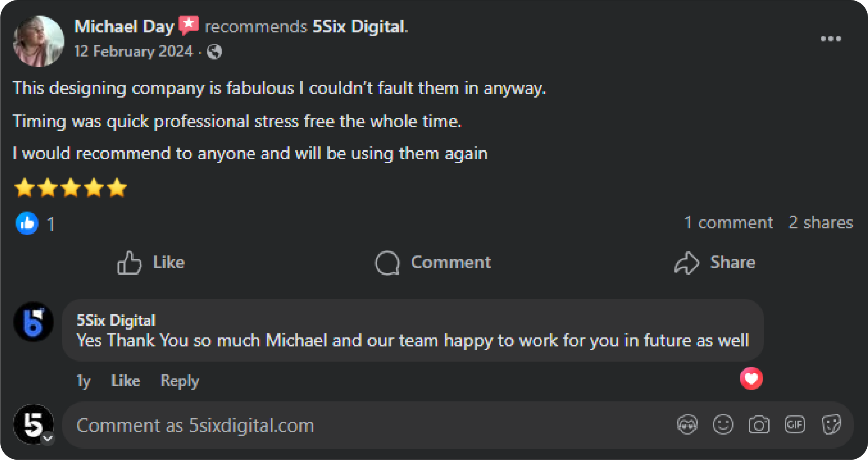Like the 5Six Digital reply comment
The height and width of the screenshot is (460, 868).
[x=126, y=380]
